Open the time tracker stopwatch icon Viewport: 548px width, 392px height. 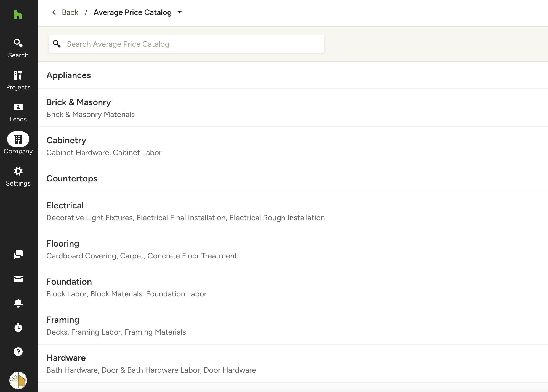18,327
